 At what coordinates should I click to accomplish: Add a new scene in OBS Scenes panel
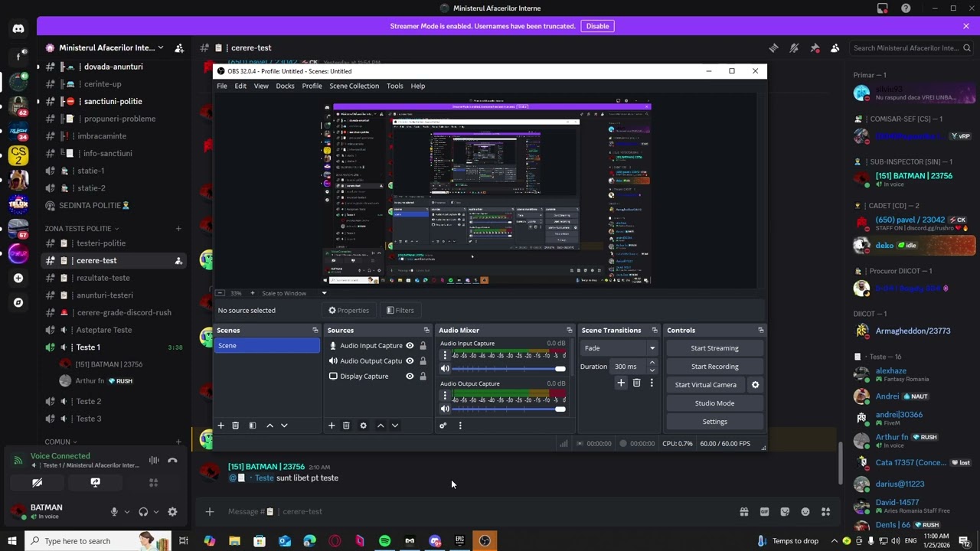[x=220, y=425]
